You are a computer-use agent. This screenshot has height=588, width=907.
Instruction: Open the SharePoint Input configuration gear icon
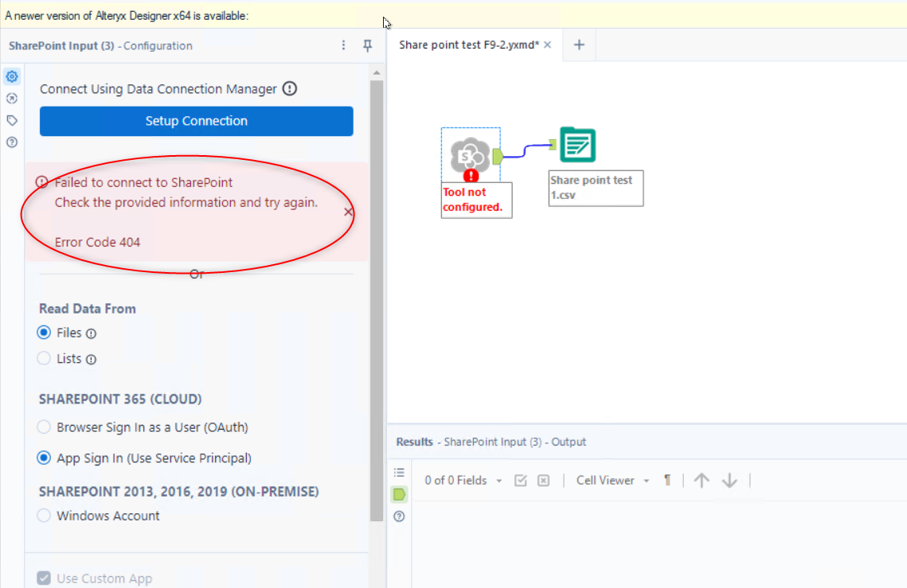coord(11,76)
